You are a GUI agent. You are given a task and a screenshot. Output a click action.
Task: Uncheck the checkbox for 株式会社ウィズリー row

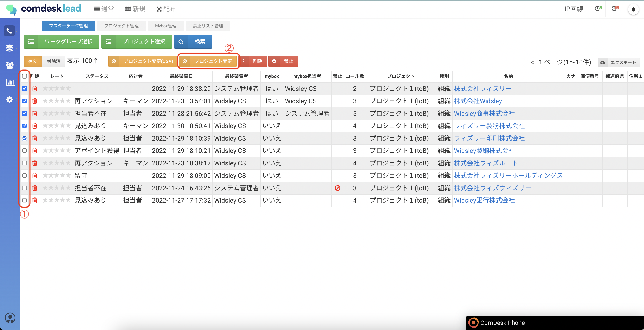tap(24, 88)
